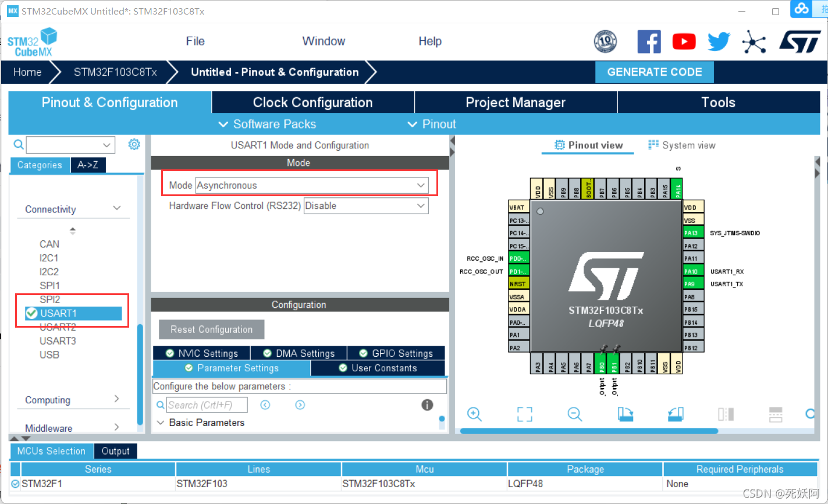Go to Home breadcrumb
This screenshot has height=504, width=828.
(27, 72)
